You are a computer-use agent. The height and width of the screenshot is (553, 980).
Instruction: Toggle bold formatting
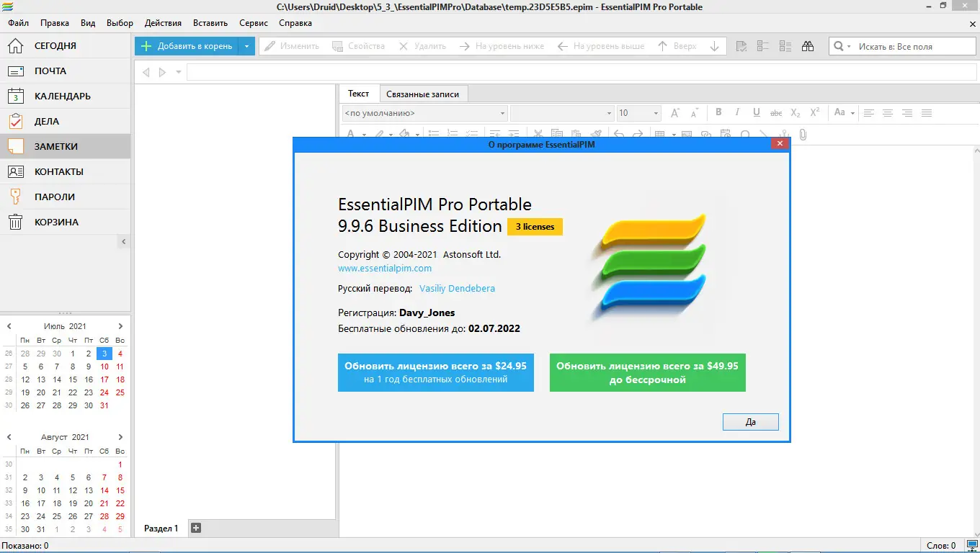718,112
